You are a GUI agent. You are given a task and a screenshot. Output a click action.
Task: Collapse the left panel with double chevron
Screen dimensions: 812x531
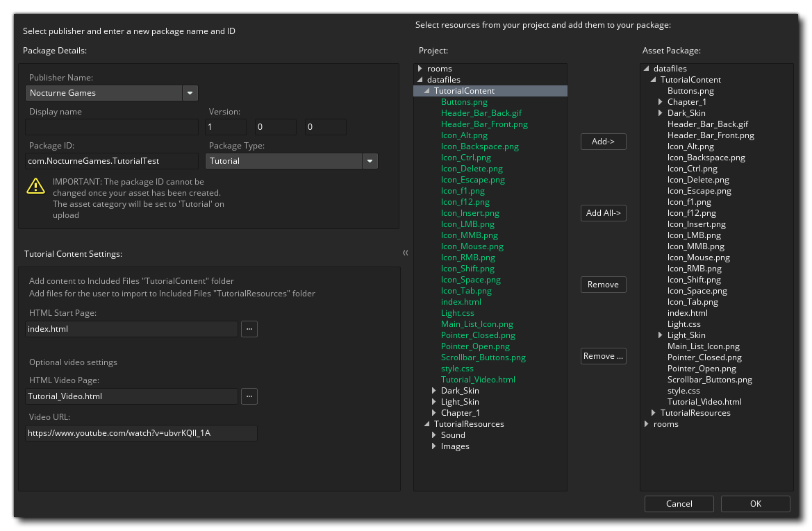coord(406,253)
